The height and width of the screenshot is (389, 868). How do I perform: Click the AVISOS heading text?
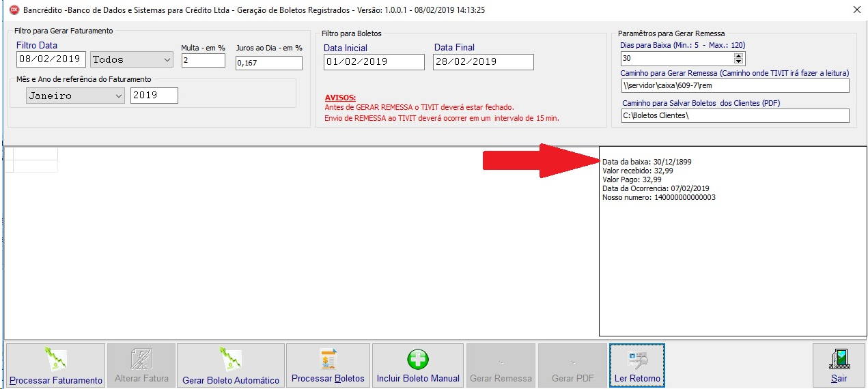(x=340, y=98)
